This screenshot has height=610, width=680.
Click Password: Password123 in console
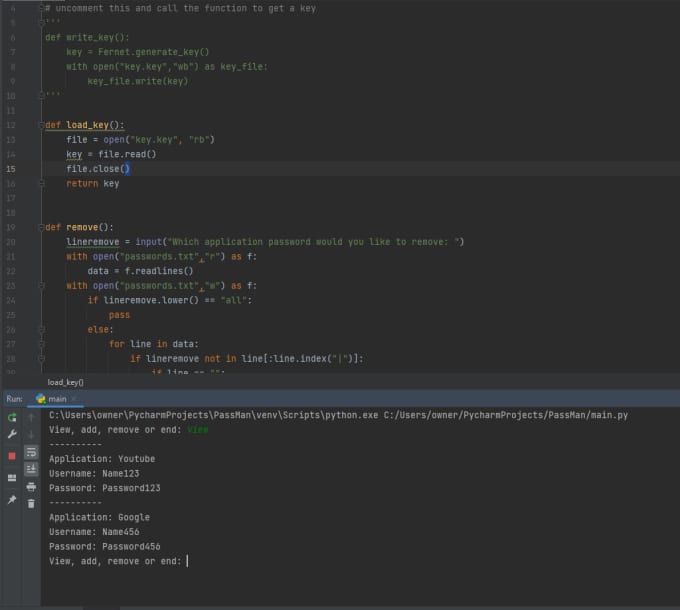(x=105, y=488)
